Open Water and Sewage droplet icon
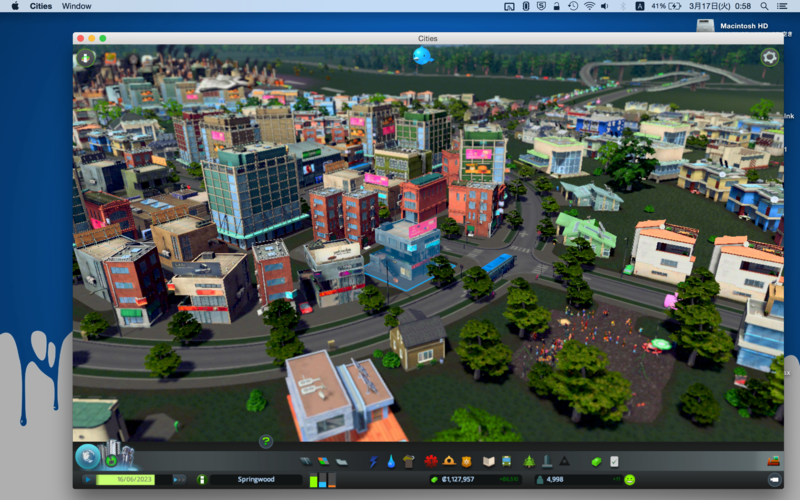800x500 pixels. click(391, 462)
